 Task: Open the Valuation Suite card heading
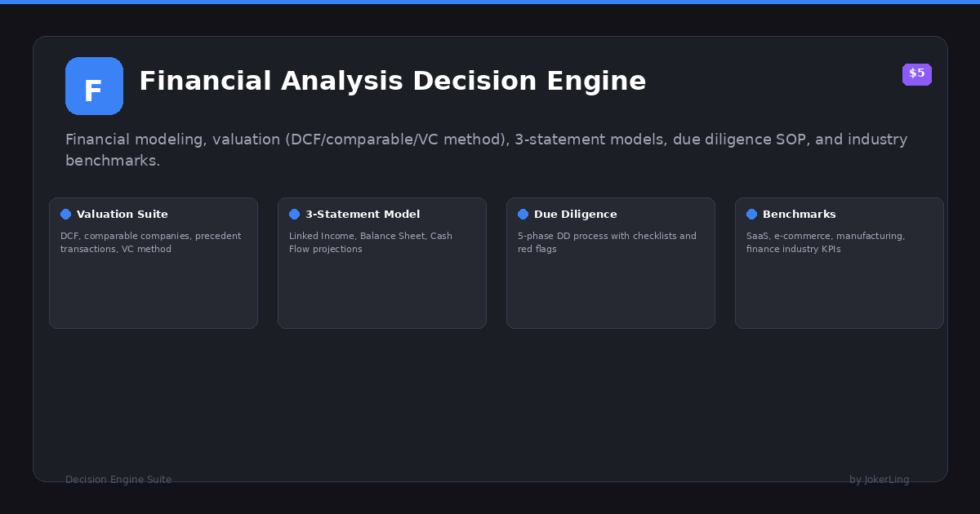coord(122,214)
